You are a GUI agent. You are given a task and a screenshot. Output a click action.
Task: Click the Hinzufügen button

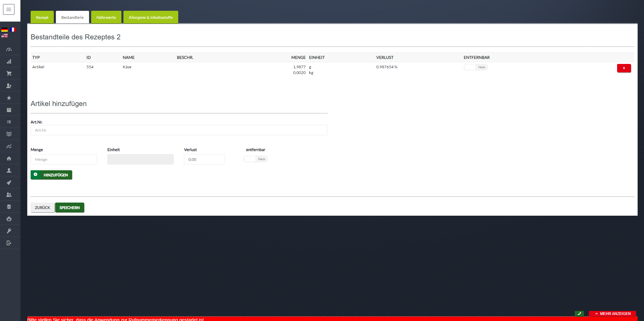tap(51, 175)
